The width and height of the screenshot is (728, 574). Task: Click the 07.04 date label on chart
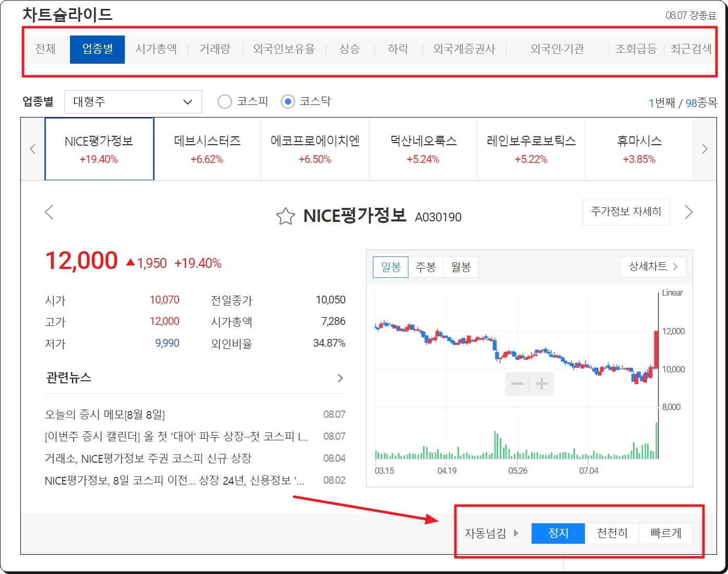click(x=589, y=471)
